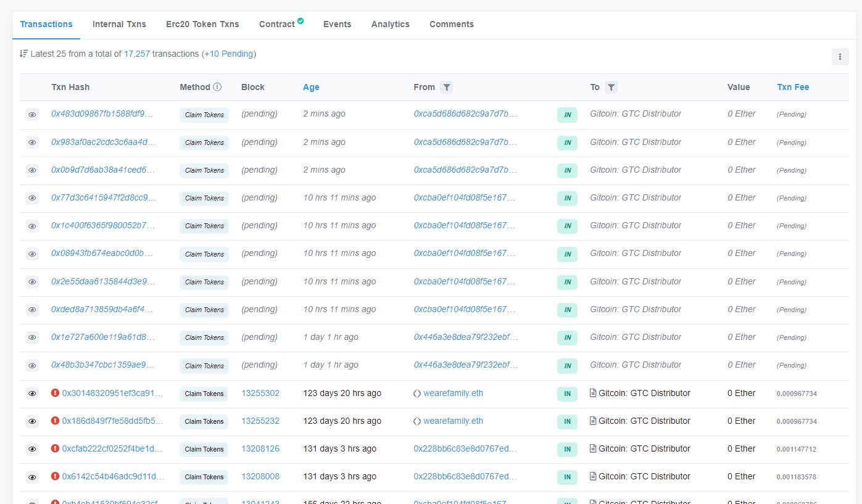Open block 13208126
This screenshot has height=504, width=862.
click(260, 448)
